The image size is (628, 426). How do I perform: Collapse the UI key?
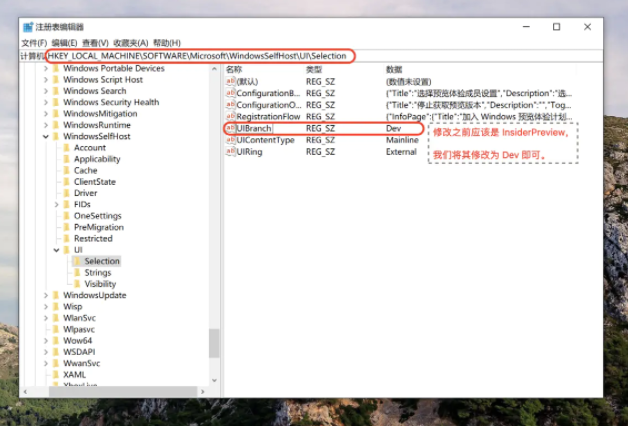point(56,250)
